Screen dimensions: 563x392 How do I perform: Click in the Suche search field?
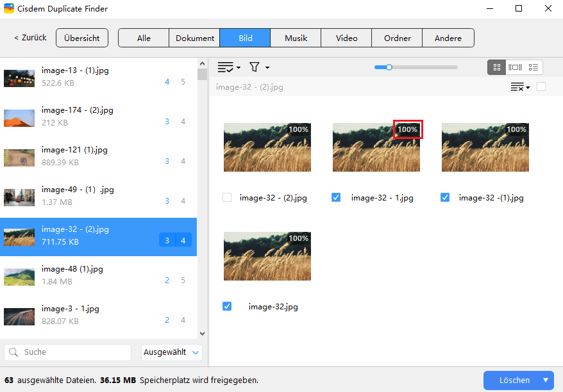point(67,352)
